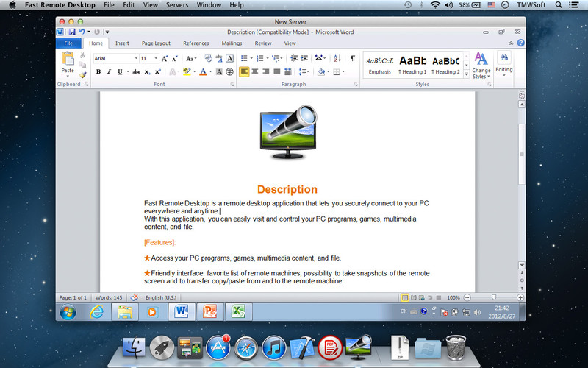Toggle Character Shading button

219,71
